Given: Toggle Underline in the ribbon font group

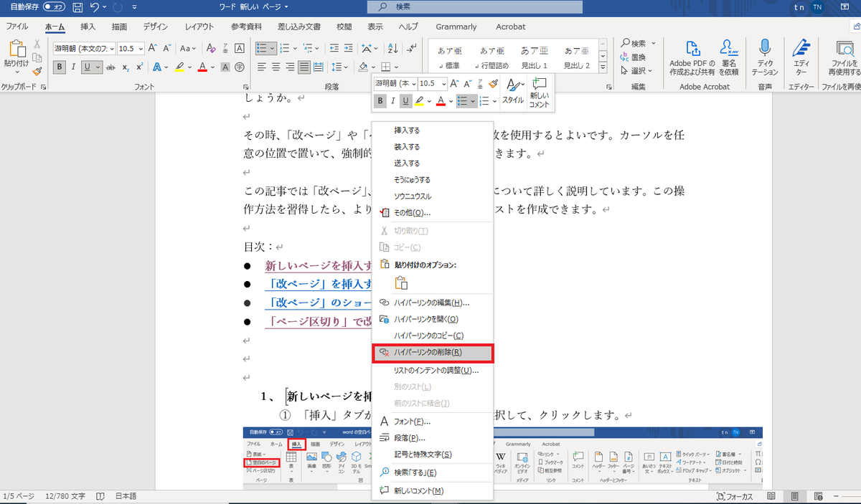Looking at the screenshot, I should (x=88, y=67).
